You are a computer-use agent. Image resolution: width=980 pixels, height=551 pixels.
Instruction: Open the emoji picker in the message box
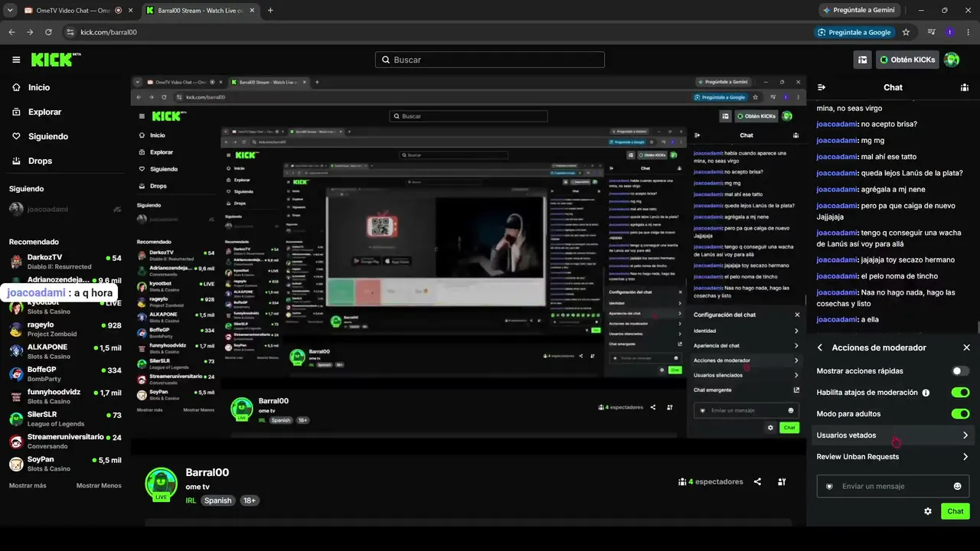click(957, 486)
